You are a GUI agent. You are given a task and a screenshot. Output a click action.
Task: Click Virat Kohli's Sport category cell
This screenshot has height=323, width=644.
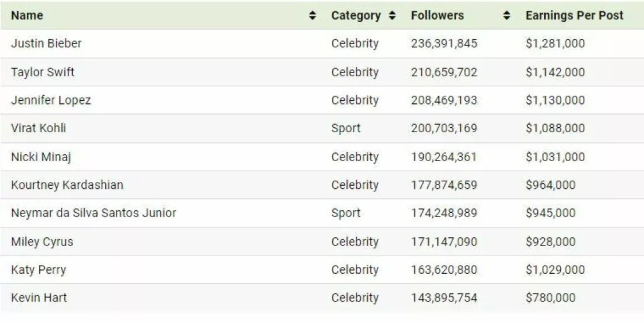(346, 128)
